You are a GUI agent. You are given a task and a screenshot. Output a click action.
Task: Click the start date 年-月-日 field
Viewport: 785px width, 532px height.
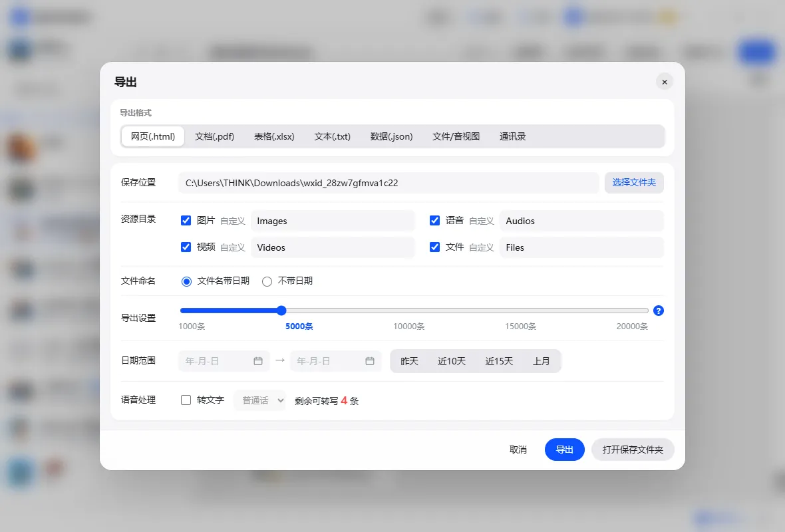[x=224, y=361]
